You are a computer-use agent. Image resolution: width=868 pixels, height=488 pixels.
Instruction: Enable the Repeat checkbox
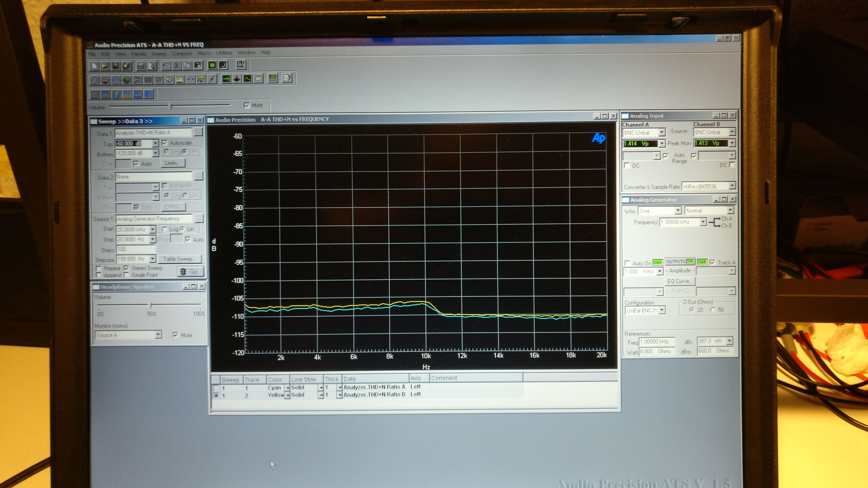pos(99,268)
